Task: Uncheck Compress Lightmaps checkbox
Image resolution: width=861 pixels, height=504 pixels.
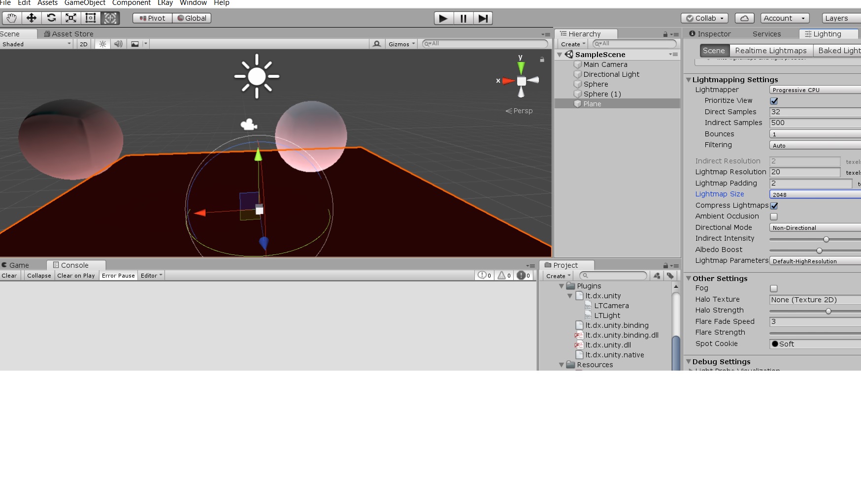Action: tap(774, 206)
